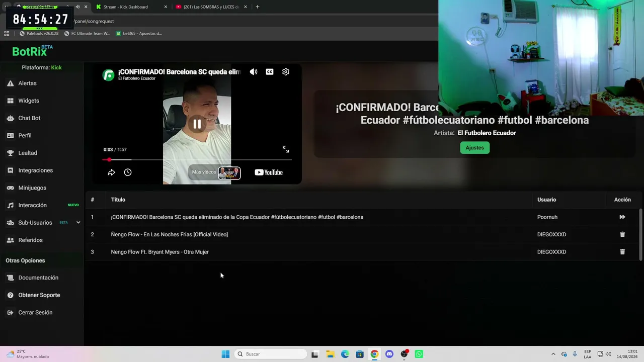Open the Integraciones icon
This screenshot has width=644, height=362.
(x=10, y=170)
